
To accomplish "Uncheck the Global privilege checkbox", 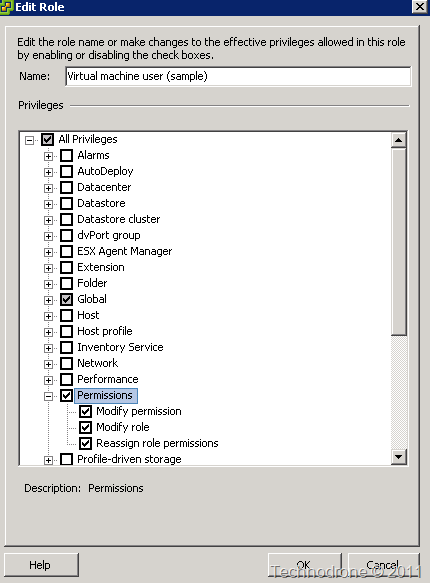I will point(67,299).
